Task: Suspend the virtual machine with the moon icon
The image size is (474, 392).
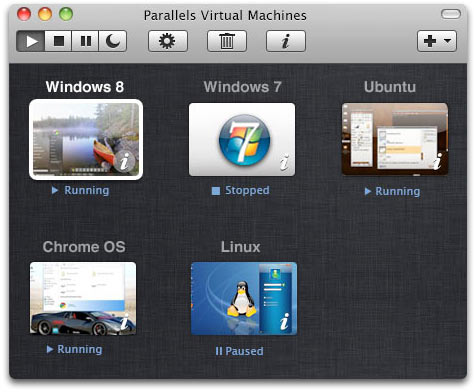Action: (x=113, y=41)
